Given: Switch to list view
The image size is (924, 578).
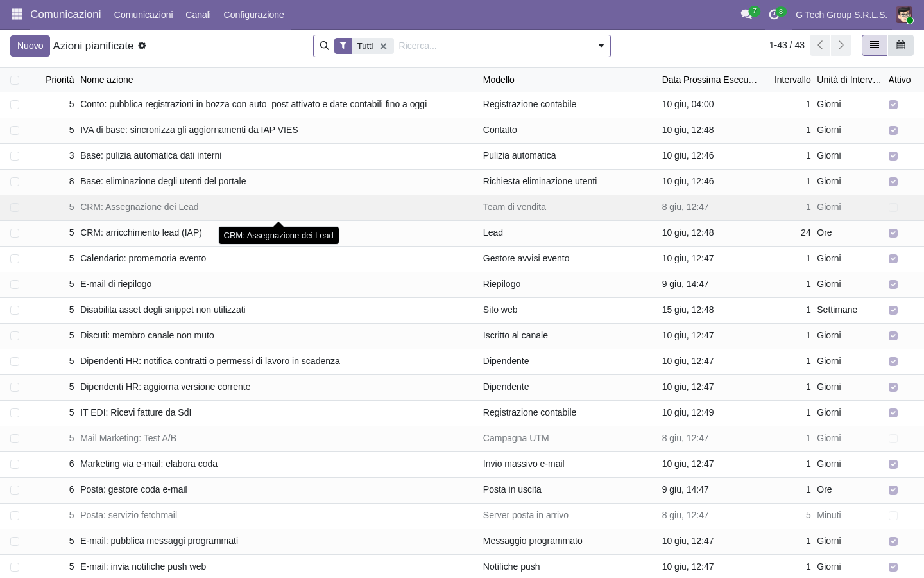Looking at the screenshot, I should (x=875, y=46).
